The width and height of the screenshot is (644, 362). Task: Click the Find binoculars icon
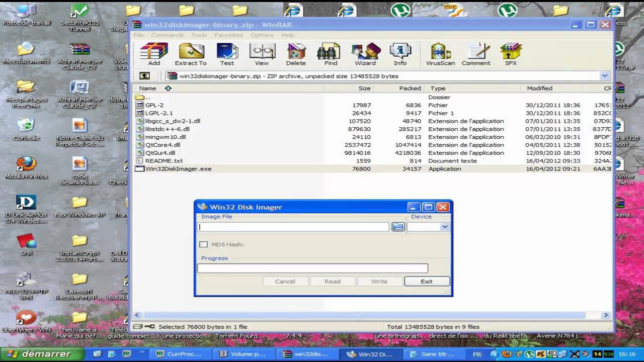[x=331, y=54]
